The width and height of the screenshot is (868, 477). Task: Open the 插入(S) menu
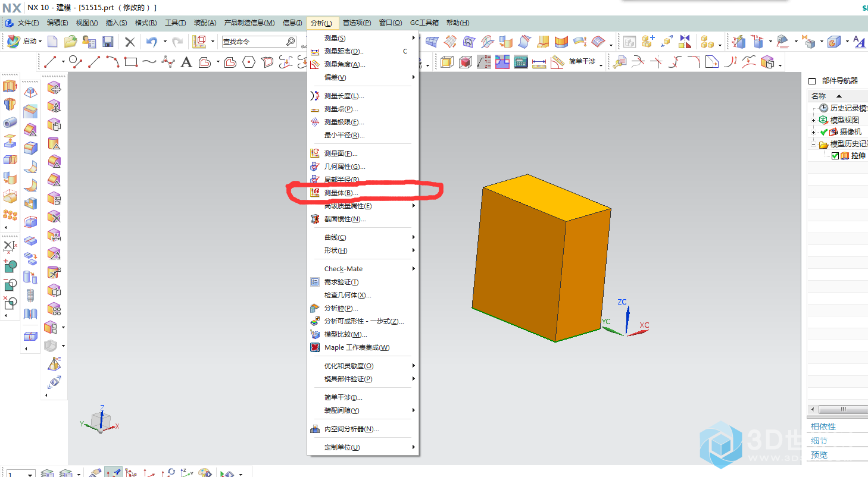click(116, 23)
